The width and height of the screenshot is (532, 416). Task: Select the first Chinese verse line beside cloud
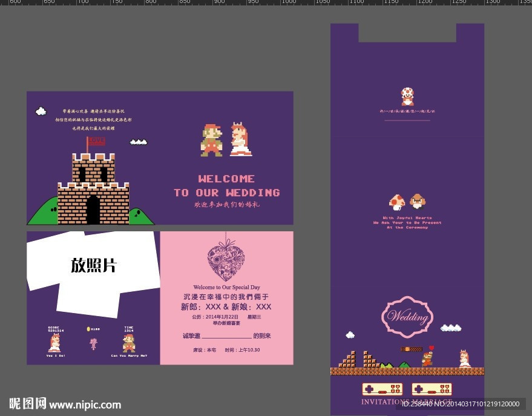93,111
